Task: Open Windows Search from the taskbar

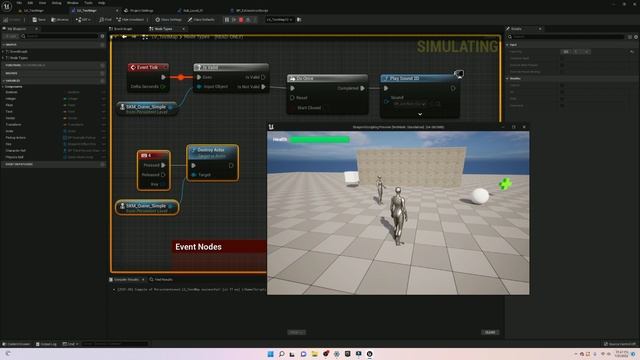Action: (x=282, y=354)
